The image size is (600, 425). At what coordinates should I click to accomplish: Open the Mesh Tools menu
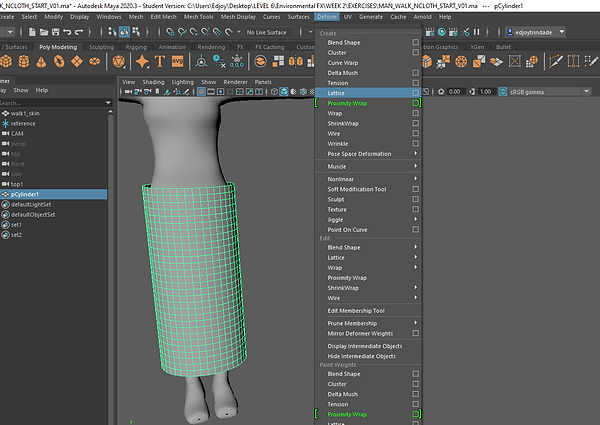[199, 17]
